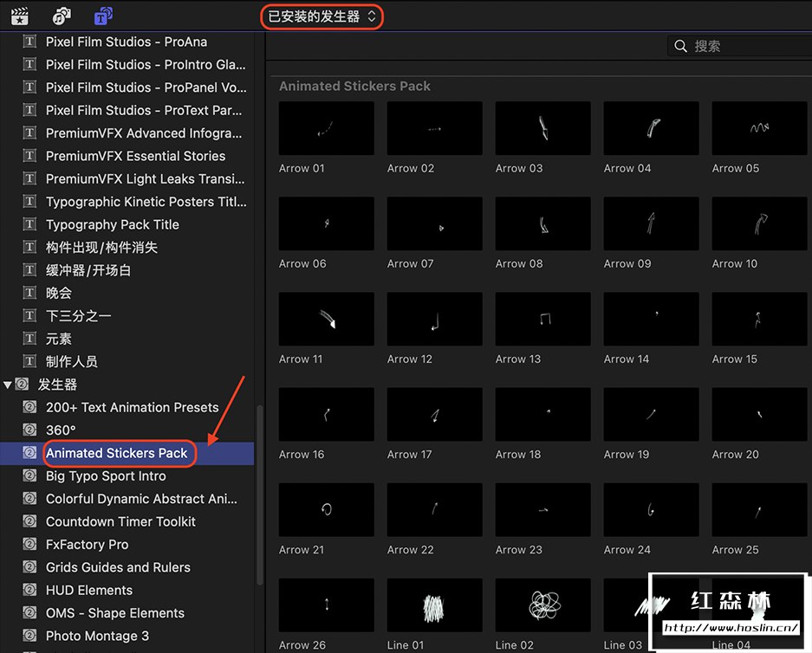The image size is (812, 653).
Task: Select Arrow 04 thumbnail
Action: 651,128
